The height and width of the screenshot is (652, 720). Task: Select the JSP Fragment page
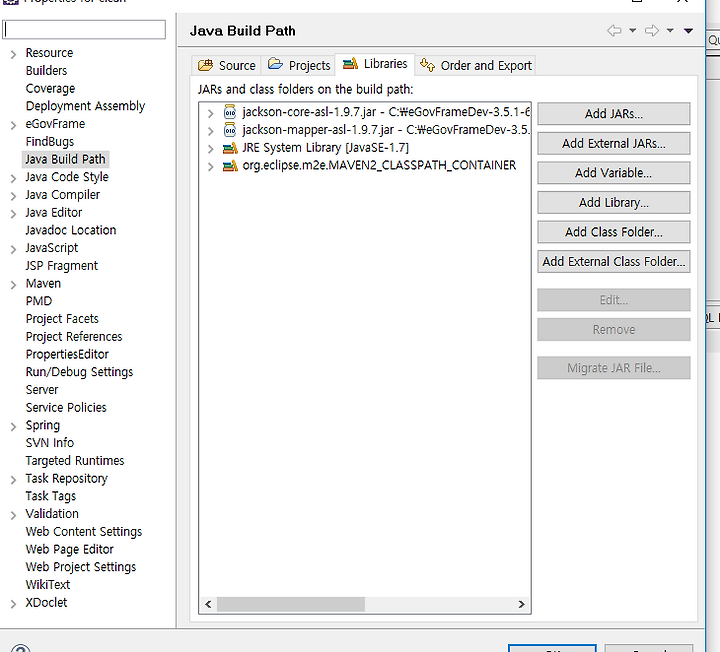[x=62, y=266]
